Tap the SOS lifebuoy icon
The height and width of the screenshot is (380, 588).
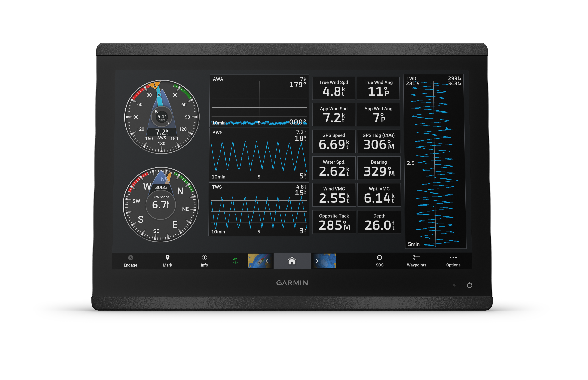(380, 258)
